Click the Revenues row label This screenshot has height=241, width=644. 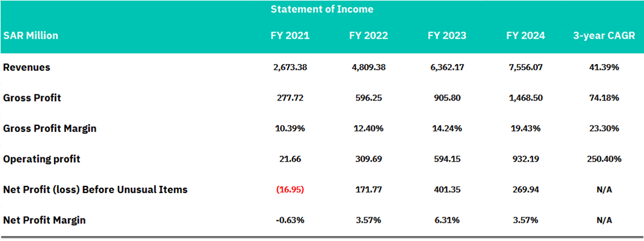pyautogui.click(x=27, y=67)
